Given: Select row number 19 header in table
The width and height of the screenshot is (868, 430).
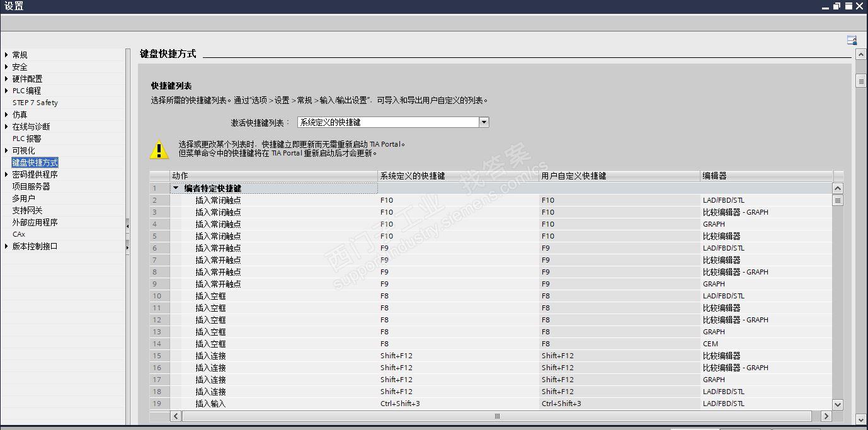Looking at the screenshot, I should click(159, 404).
